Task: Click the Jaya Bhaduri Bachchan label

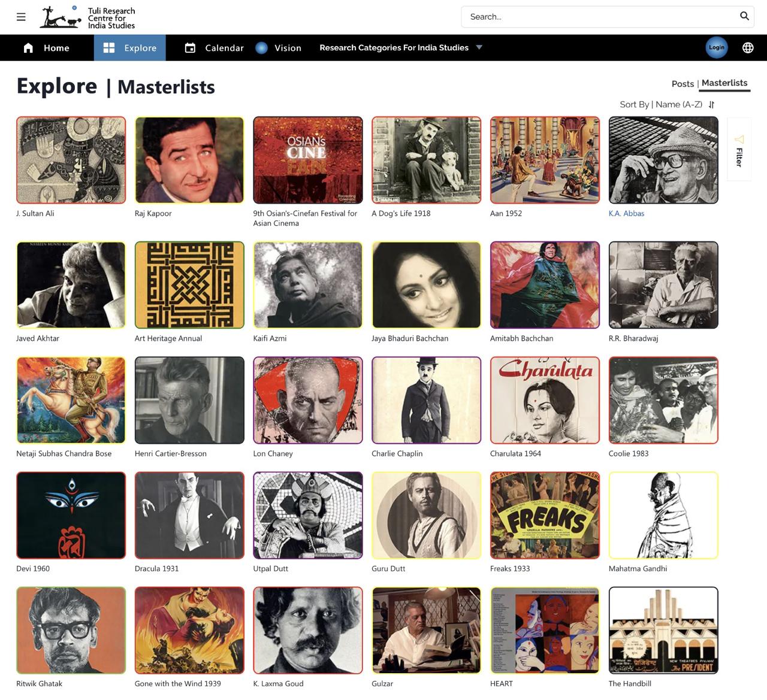Action: 410,338
